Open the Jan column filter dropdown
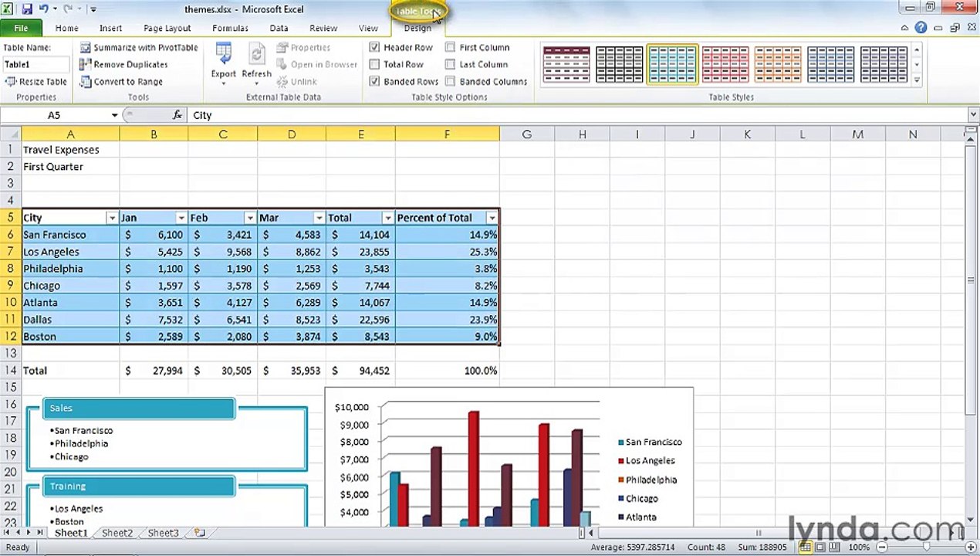 181,219
